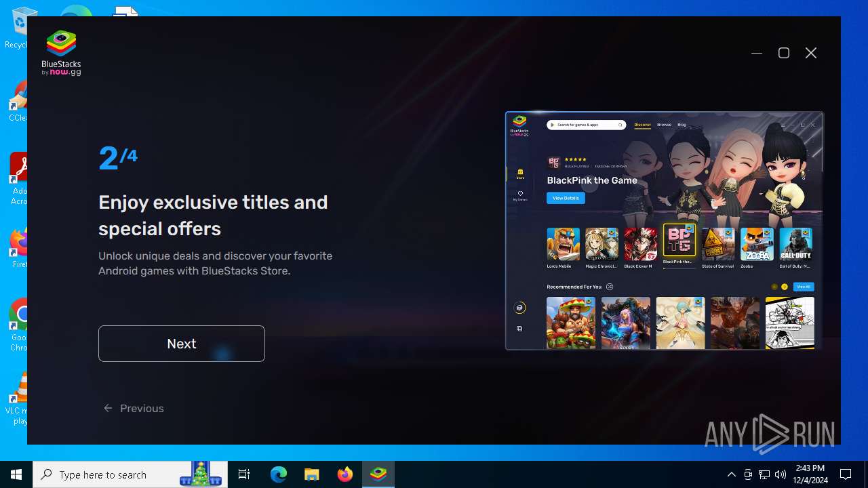The width and height of the screenshot is (868, 488).
Task: Select the Google Chrome desktop icon
Action: [x=16, y=325]
